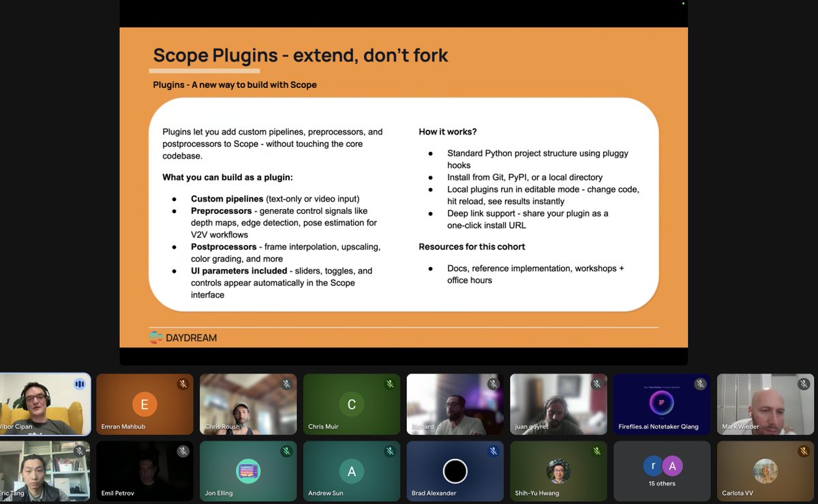Click 'Standard Python project structure' bullet text
Image resolution: width=818 pixels, height=504 pixels.
(538, 159)
